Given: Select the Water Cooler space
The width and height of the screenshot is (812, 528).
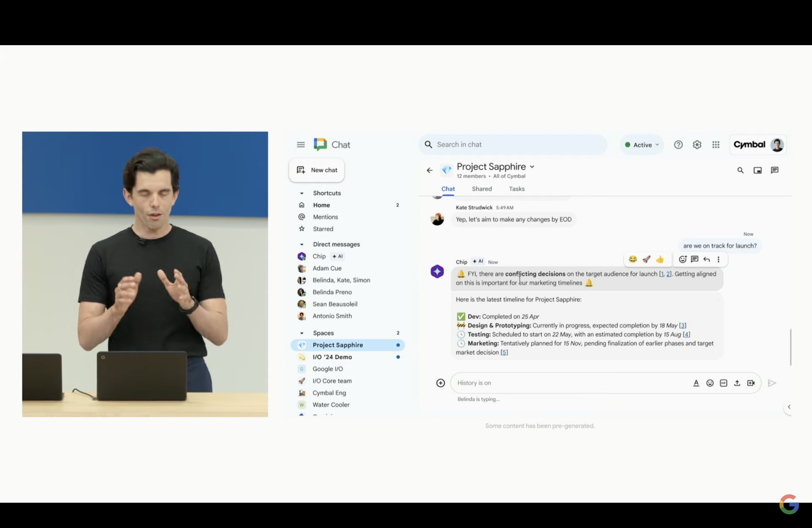Looking at the screenshot, I should [331, 404].
